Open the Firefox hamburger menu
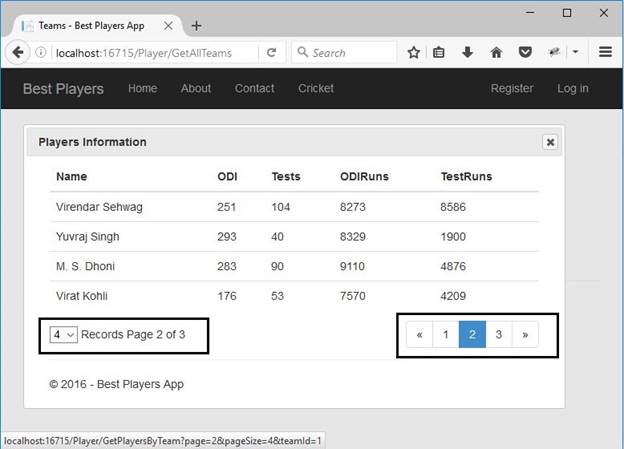Screen dimensions: 624x449 pyautogui.click(x=605, y=52)
